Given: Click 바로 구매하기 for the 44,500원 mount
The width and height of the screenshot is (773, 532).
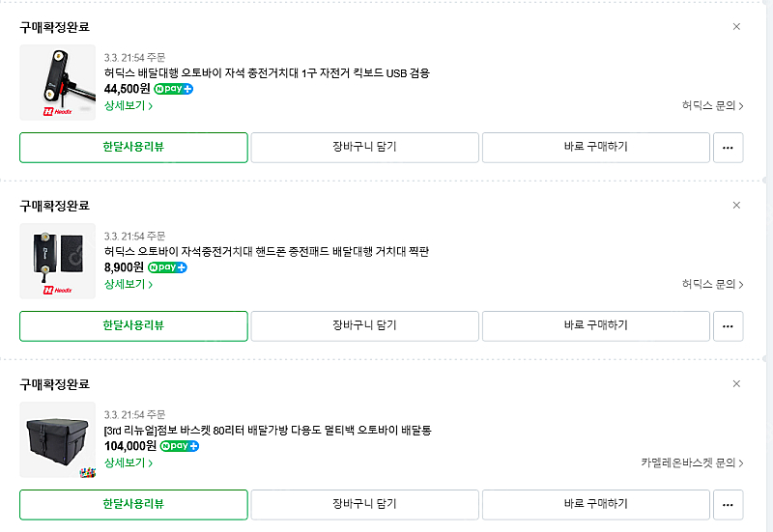Looking at the screenshot, I should tap(595, 148).
